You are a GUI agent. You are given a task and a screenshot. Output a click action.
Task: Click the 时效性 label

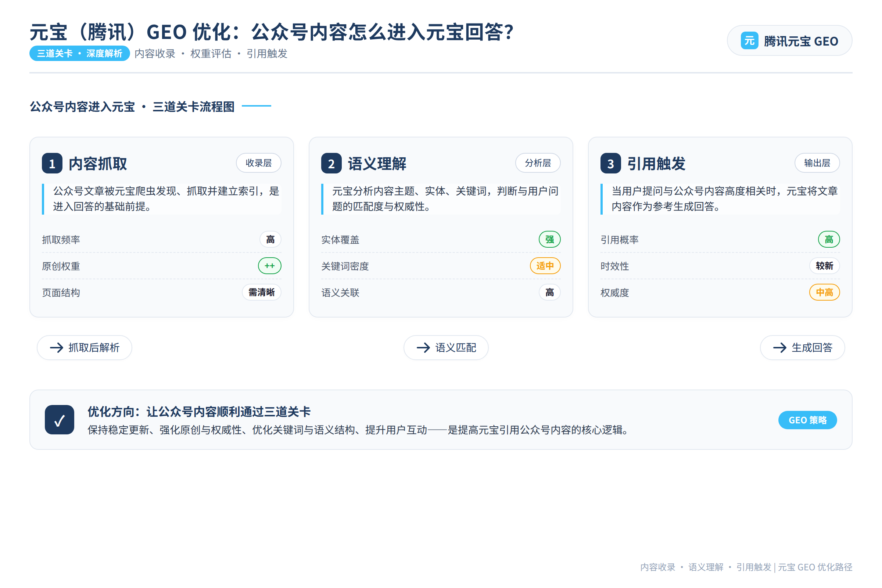tap(614, 266)
